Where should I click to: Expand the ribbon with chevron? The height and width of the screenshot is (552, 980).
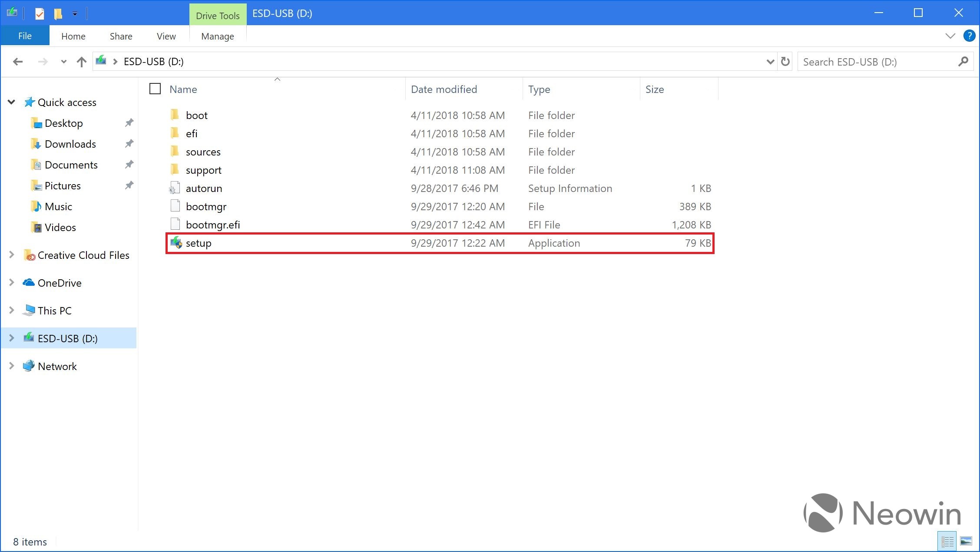coord(950,36)
